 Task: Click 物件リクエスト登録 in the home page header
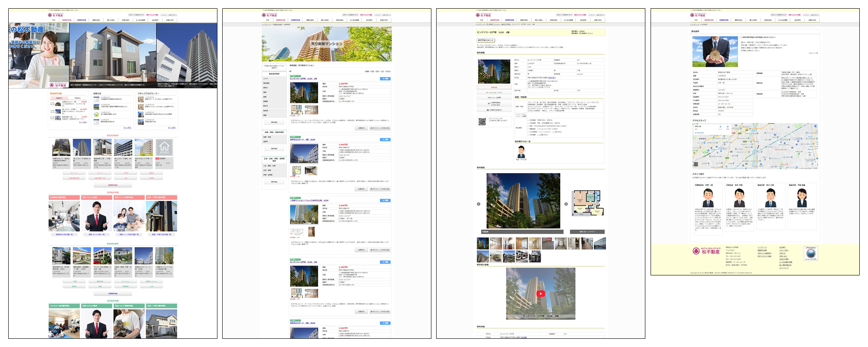tap(152, 15)
